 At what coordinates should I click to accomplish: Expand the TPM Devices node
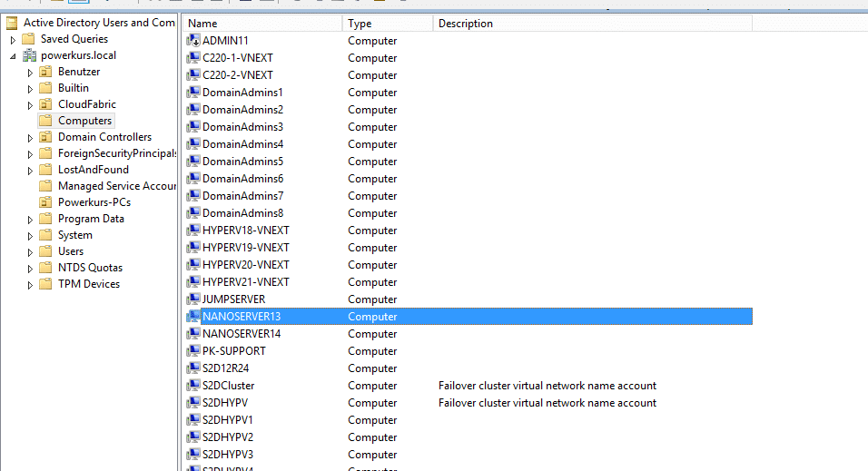(x=30, y=285)
